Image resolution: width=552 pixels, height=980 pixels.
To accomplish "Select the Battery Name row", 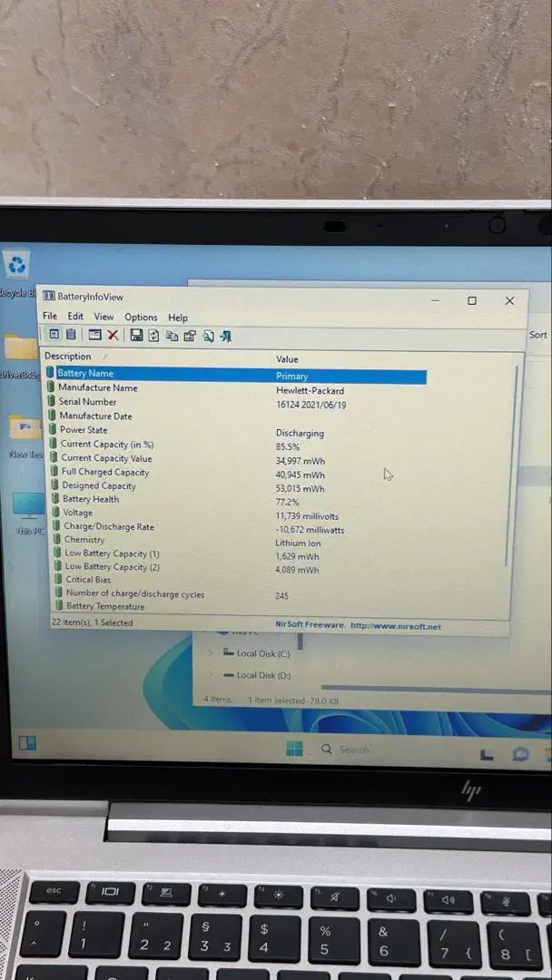I will point(236,375).
